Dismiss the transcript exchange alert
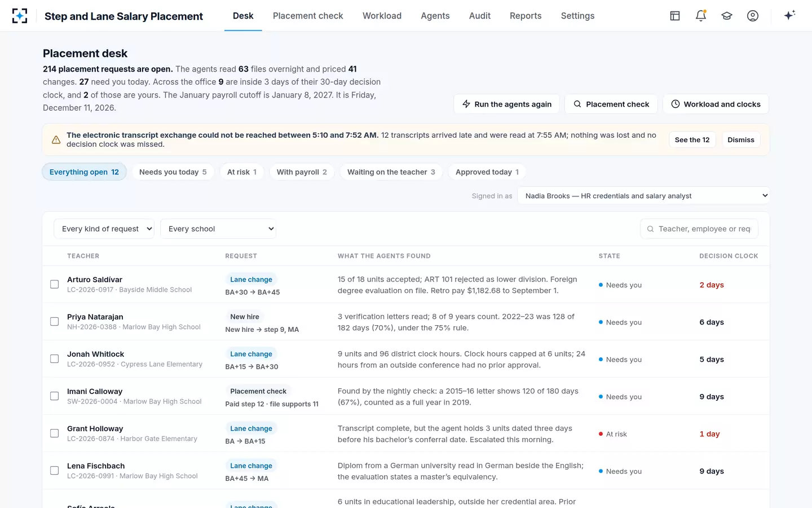This screenshot has height=508, width=812. point(741,139)
